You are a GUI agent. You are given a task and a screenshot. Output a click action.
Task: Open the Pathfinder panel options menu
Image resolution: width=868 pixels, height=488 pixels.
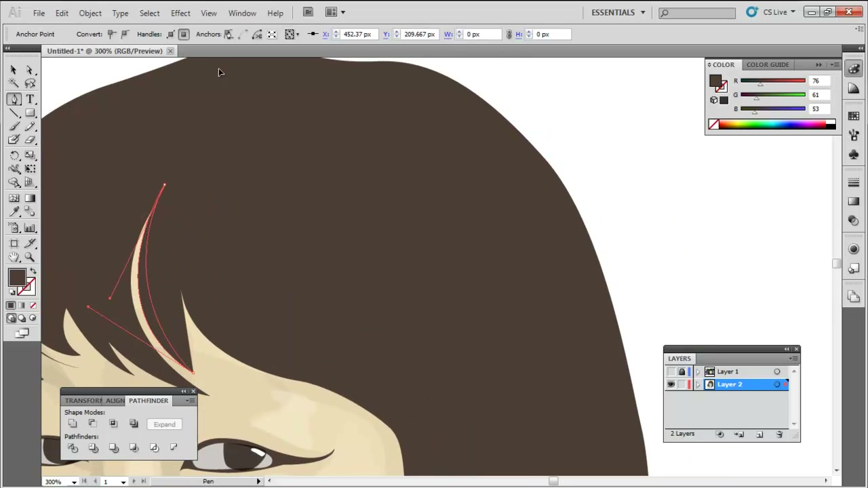pyautogui.click(x=190, y=401)
